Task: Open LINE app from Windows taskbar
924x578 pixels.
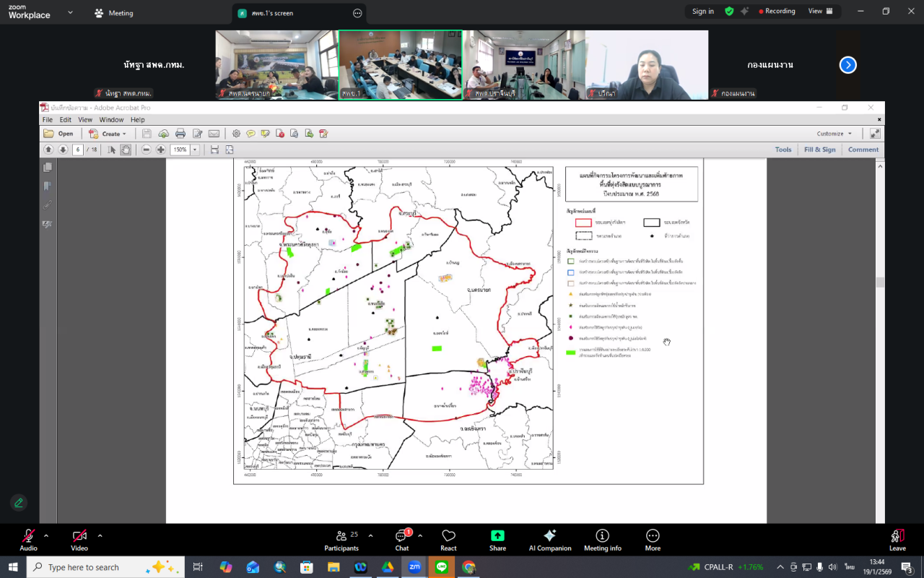Action: click(x=442, y=567)
